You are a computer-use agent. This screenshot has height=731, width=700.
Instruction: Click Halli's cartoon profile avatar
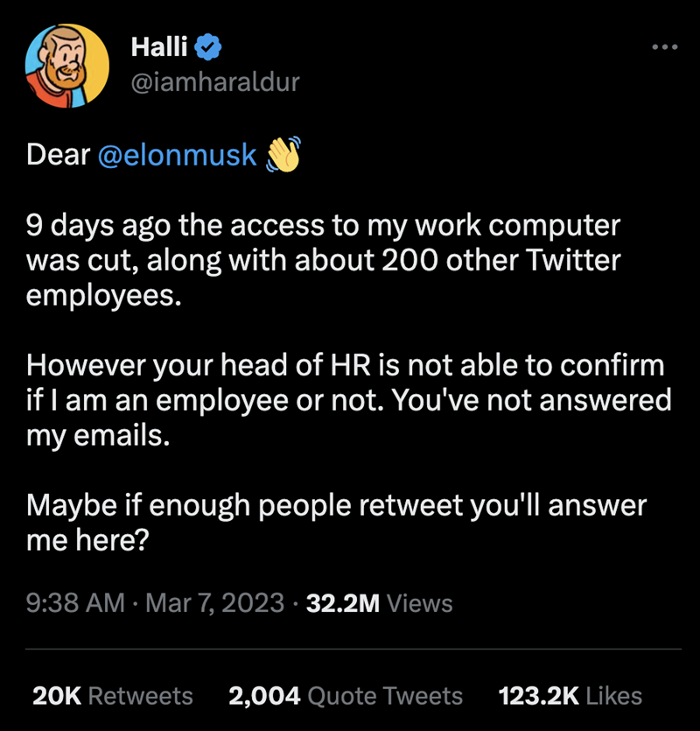tap(68, 66)
